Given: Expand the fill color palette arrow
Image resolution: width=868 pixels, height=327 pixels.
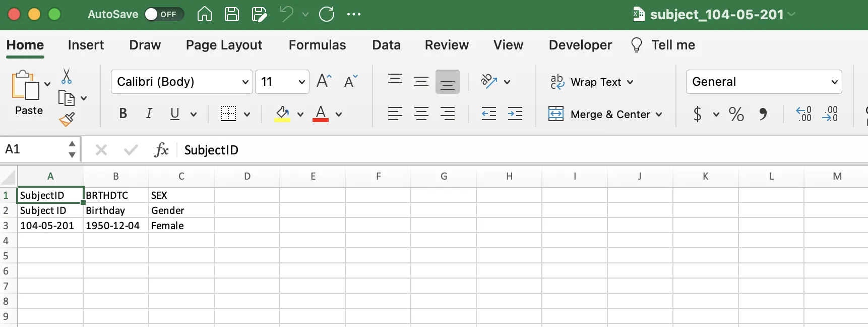Looking at the screenshot, I should [x=300, y=115].
